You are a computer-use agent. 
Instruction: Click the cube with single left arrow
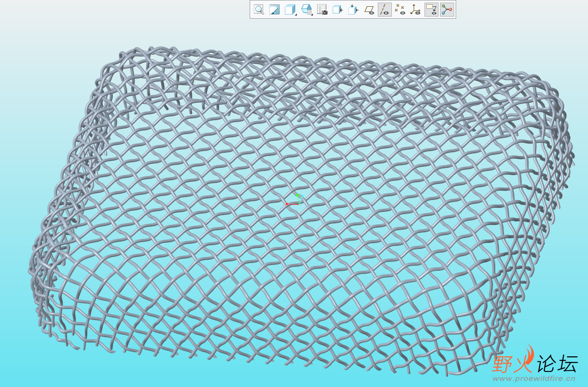click(337, 9)
